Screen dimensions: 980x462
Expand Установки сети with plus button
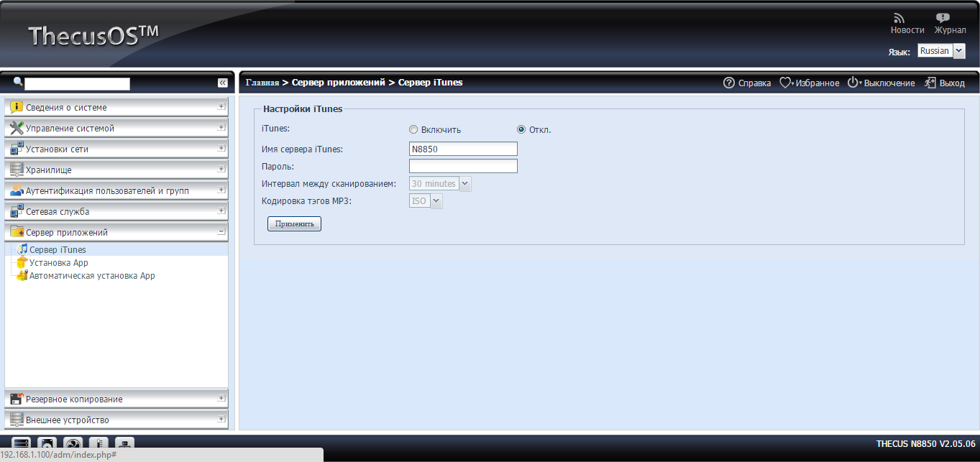(221, 148)
